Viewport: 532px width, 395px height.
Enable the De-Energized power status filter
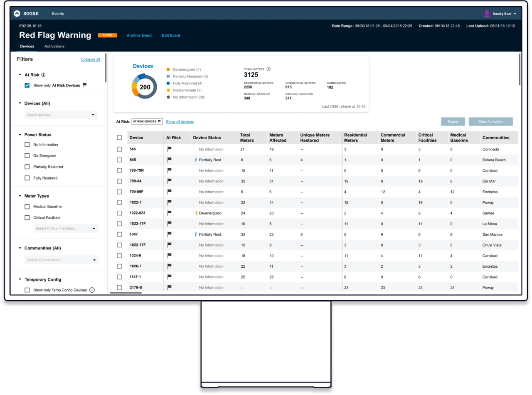27,156
